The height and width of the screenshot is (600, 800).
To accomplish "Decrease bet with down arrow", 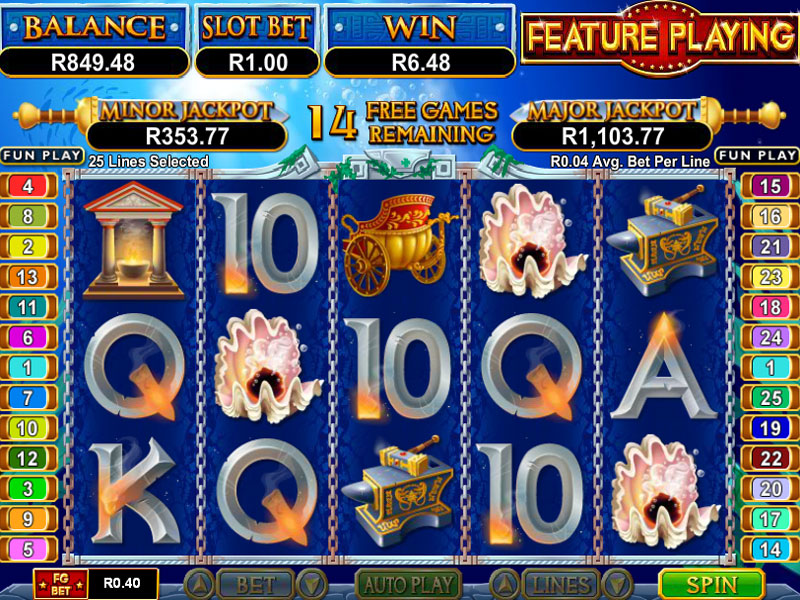I will pos(311,584).
